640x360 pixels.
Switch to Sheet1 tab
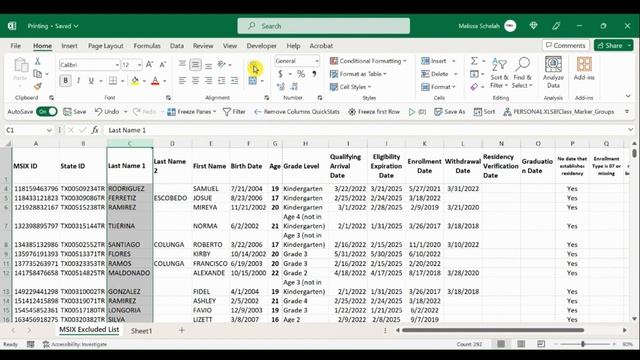click(141, 331)
